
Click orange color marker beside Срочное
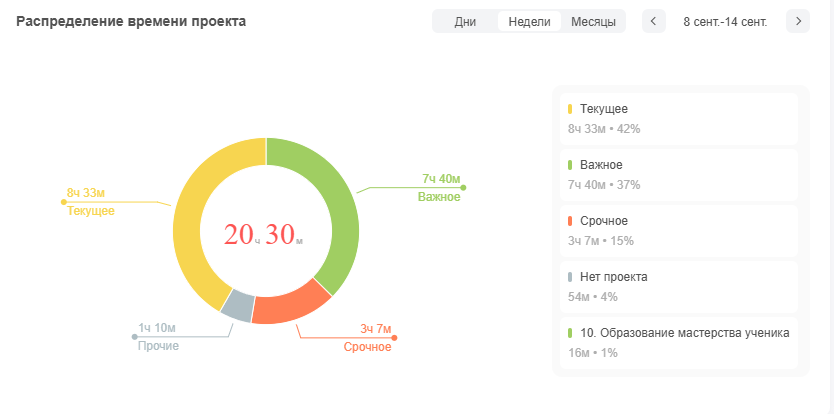(570, 220)
